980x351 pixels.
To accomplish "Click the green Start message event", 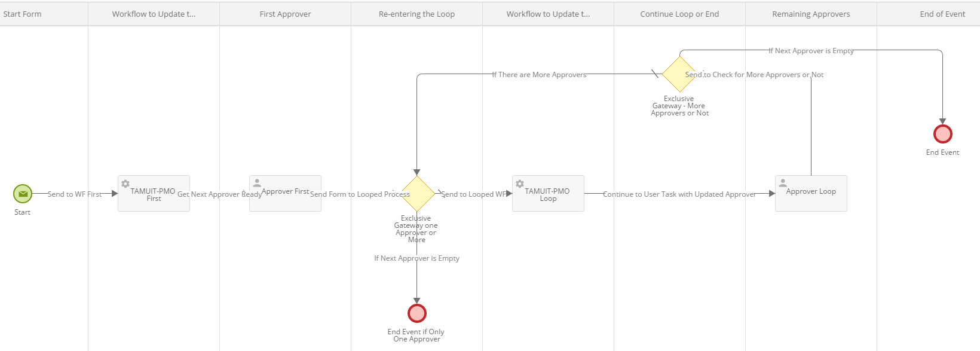I will (x=23, y=194).
